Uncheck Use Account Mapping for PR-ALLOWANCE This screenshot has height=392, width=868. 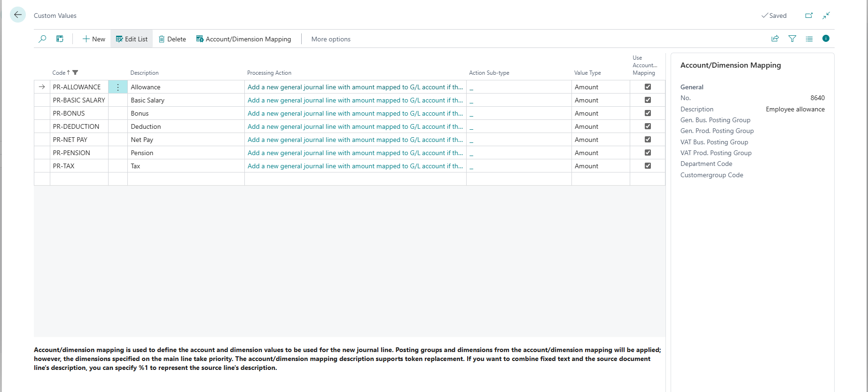[x=648, y=87]
